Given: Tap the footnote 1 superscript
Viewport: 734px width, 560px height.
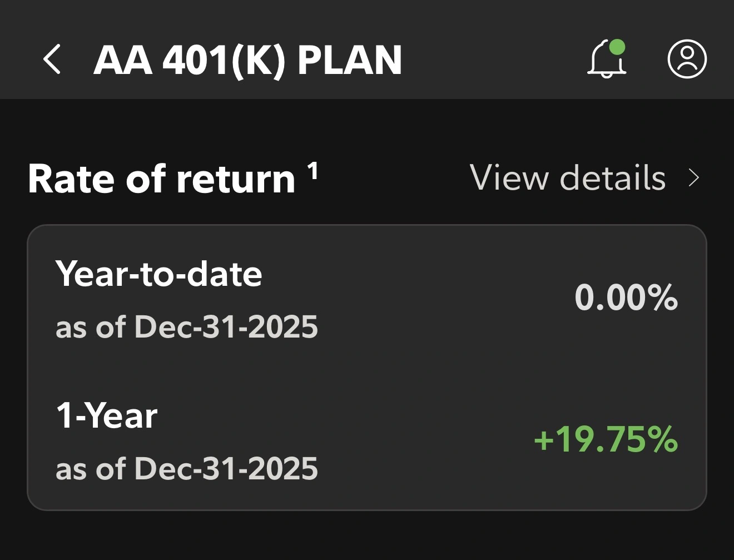Looking at the screenshot, I should pos(313,171).
